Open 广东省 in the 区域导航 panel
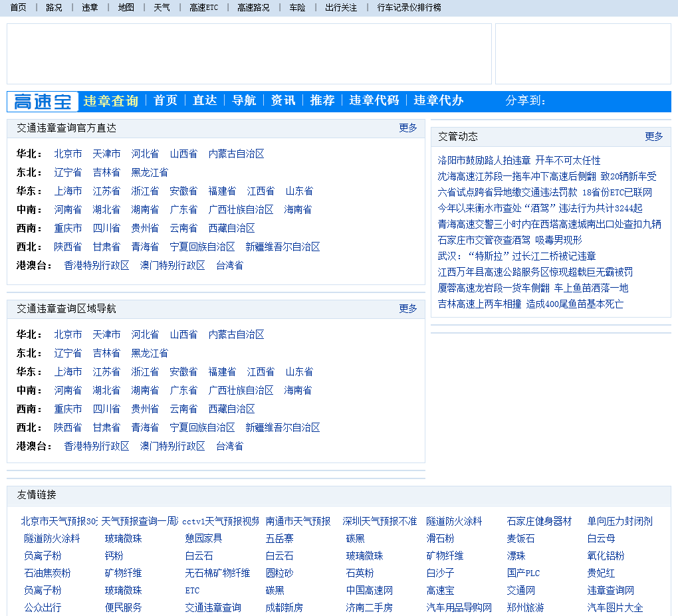The width and height of the screenshot is (678, 616). pyautogui.click(x=183, y=390)
